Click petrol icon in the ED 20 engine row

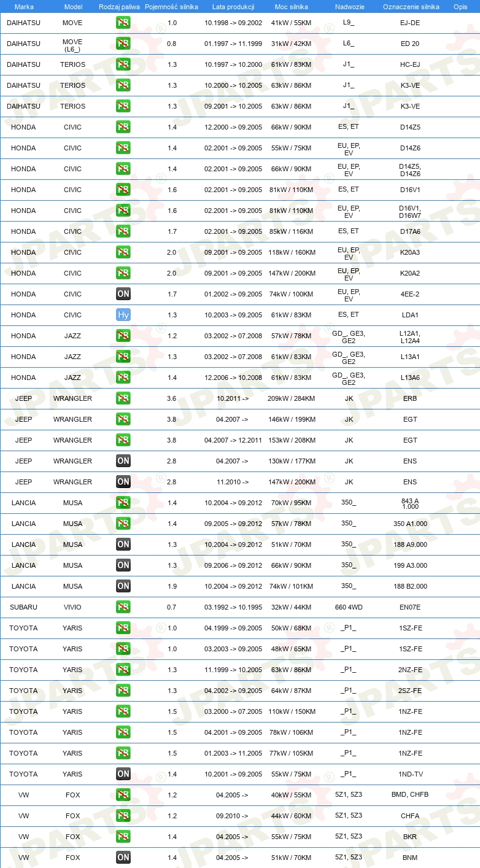(123, 44)
